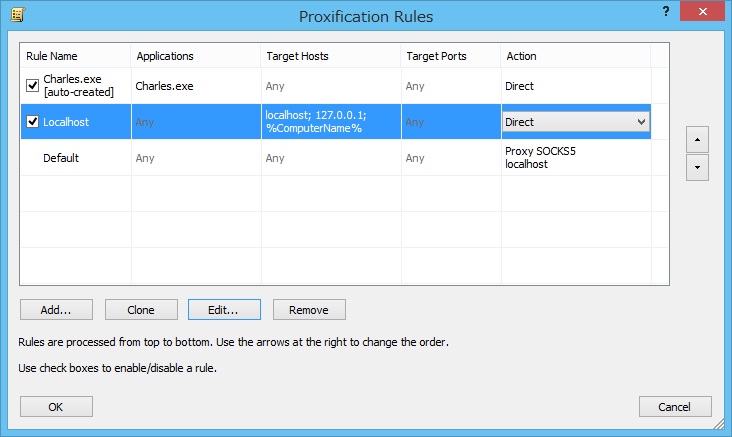This screenshot has width=732, height=437.
Task: Uncheck the Localhost rule checkbox
Action: pos(32,122)
